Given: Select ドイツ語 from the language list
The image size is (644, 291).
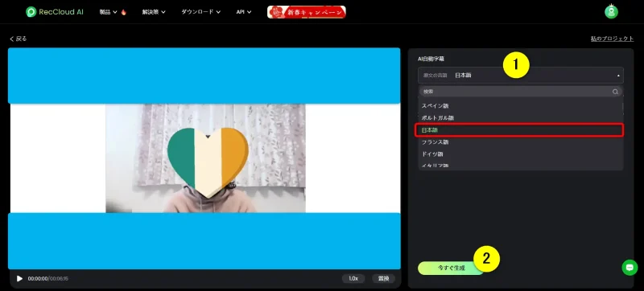Looking at the screenshot, I should click(521, 154).
